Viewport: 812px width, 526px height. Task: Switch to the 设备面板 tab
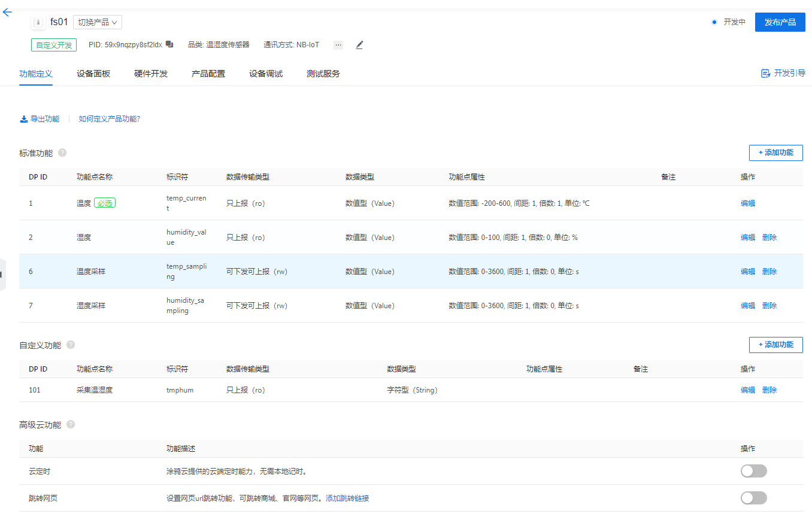click(x=93, y=74)
